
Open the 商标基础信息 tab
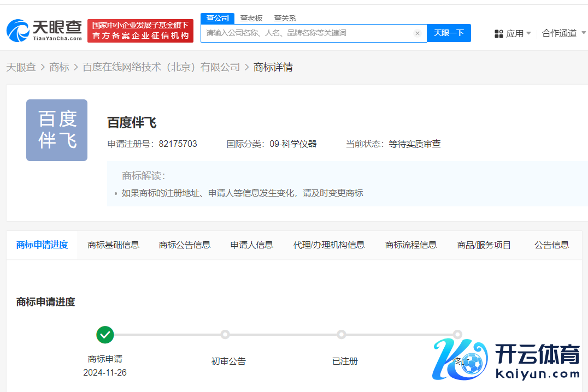click(x=113, y=245)
